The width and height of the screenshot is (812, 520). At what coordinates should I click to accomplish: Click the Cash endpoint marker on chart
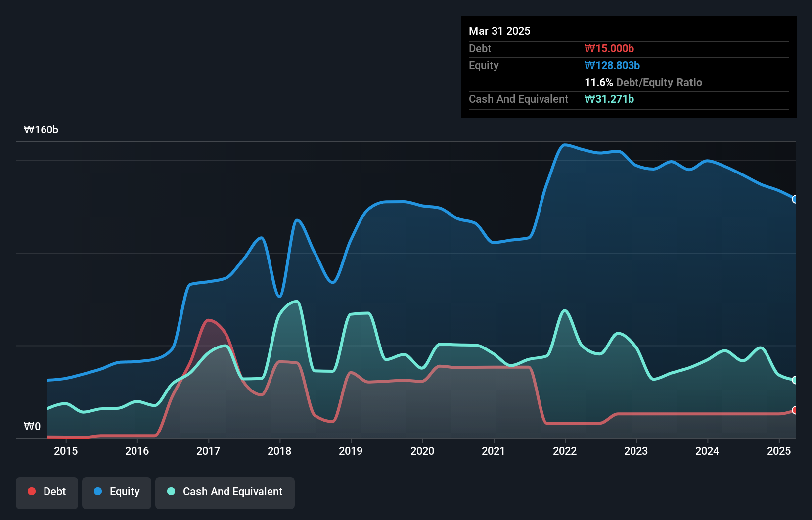pos(795,380)
